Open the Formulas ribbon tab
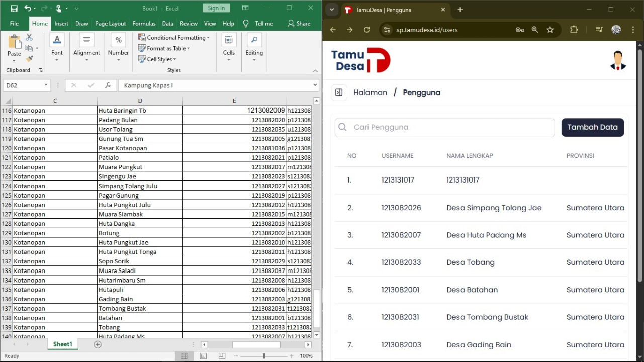The height and width of the screenshot is (362, 644). [144, 23]
